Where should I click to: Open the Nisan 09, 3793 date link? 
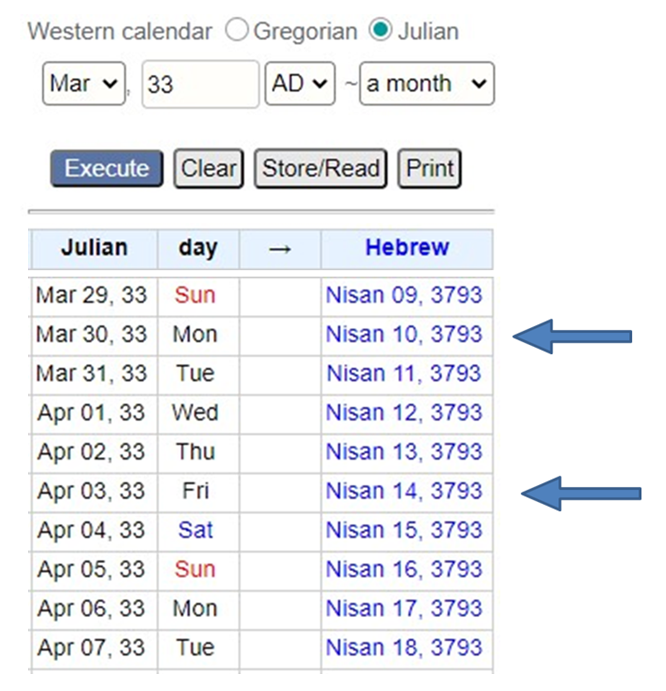tap(404, 295)
